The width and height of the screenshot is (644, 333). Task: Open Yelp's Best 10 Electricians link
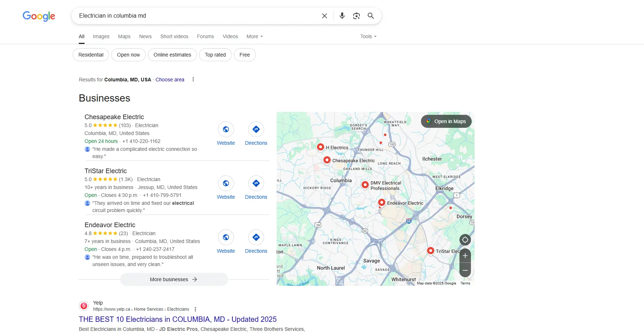tap(177, 319)
